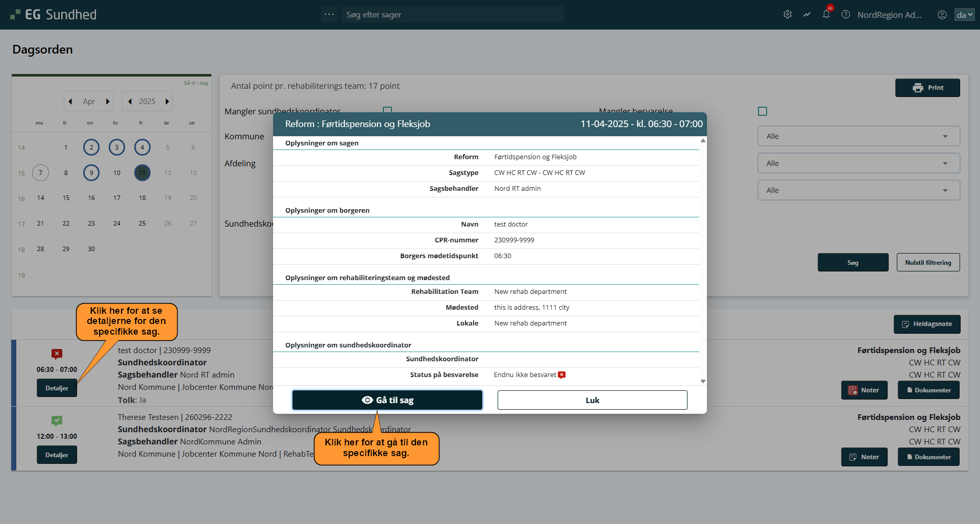Expand the first Alle dropdown

tap(858, 136)
